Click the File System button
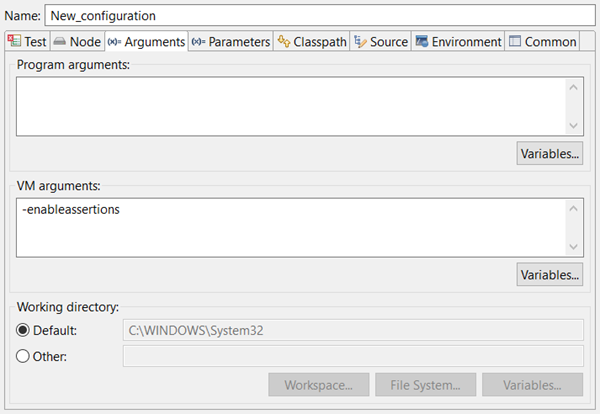 [424, 385]
